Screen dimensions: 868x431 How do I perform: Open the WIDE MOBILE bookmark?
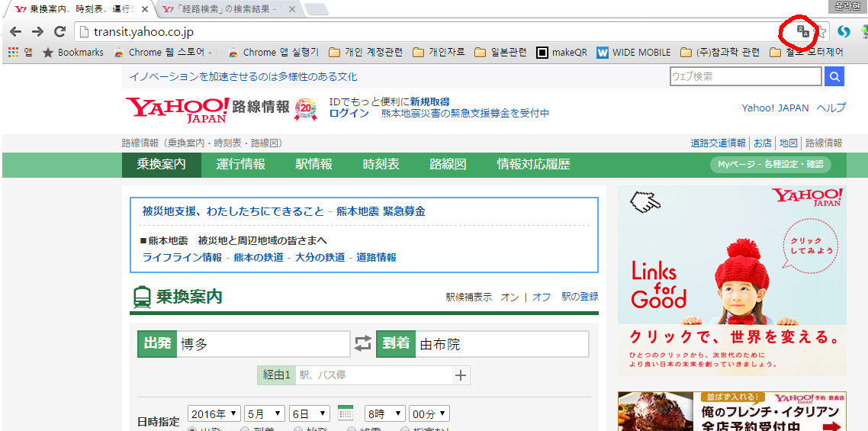tap(634, 53)
